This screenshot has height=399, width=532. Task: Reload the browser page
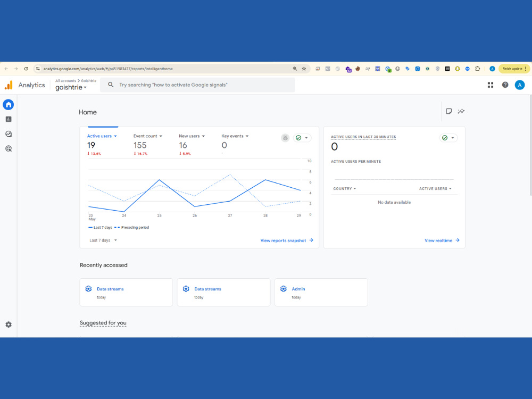coord(26,69)
